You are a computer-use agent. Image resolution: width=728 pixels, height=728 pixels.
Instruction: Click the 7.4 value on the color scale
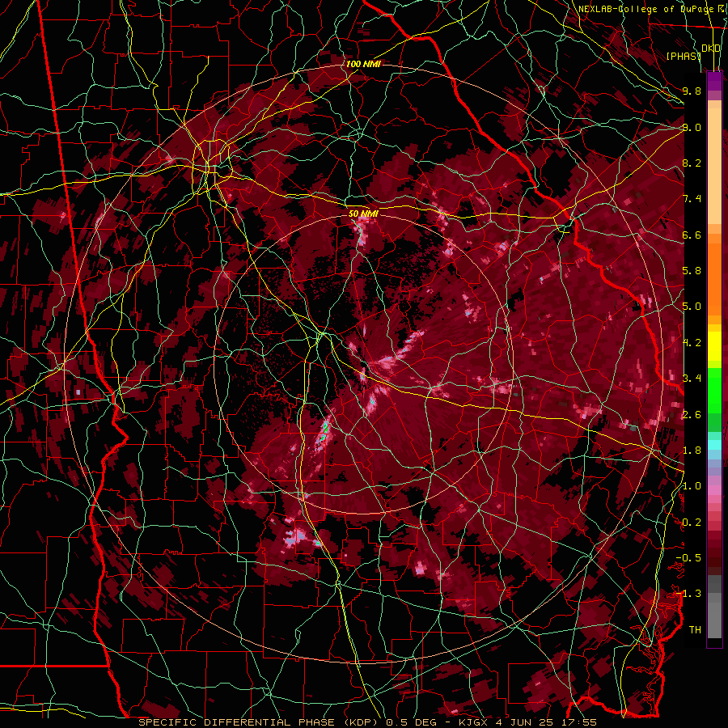click(x=692, y=199)
